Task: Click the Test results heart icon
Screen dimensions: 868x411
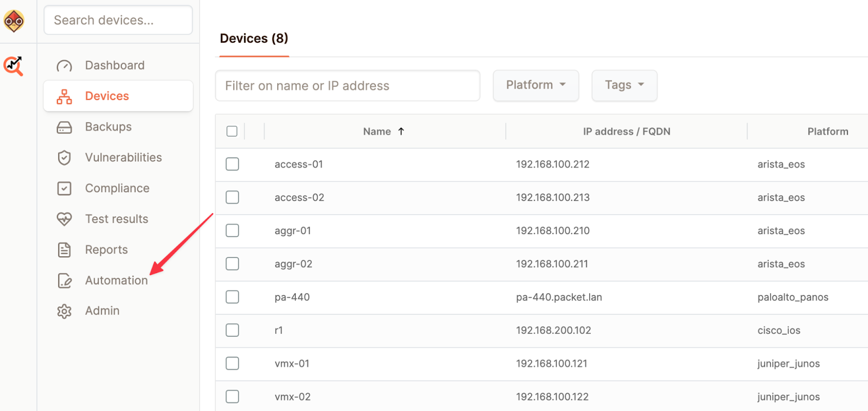Action: click(64, 219)
